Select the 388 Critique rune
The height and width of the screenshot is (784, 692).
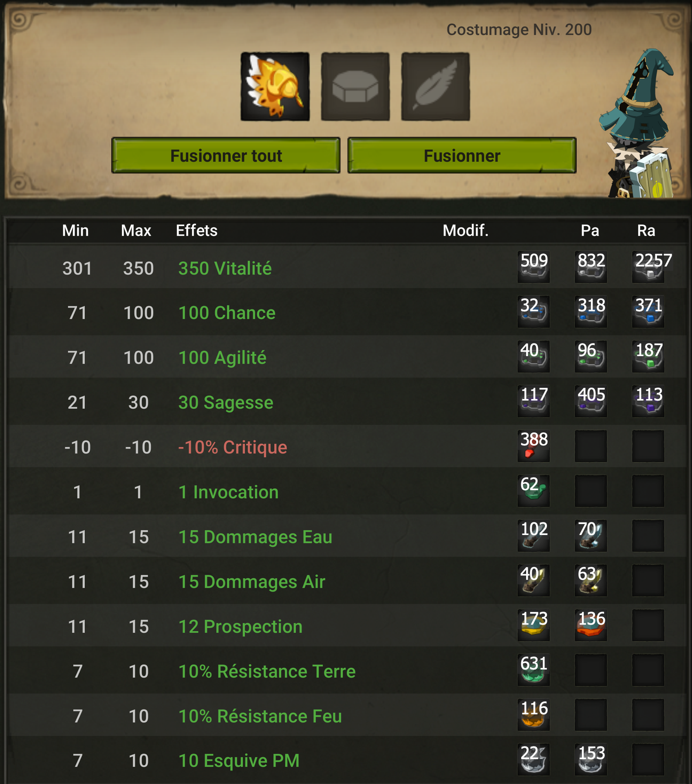click(x=533, y=446)
